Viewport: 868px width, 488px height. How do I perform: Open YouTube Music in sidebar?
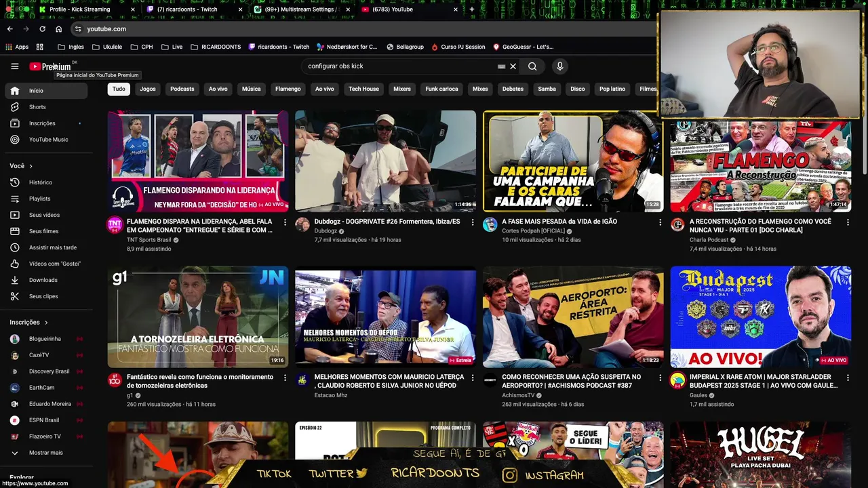point(46,140)
